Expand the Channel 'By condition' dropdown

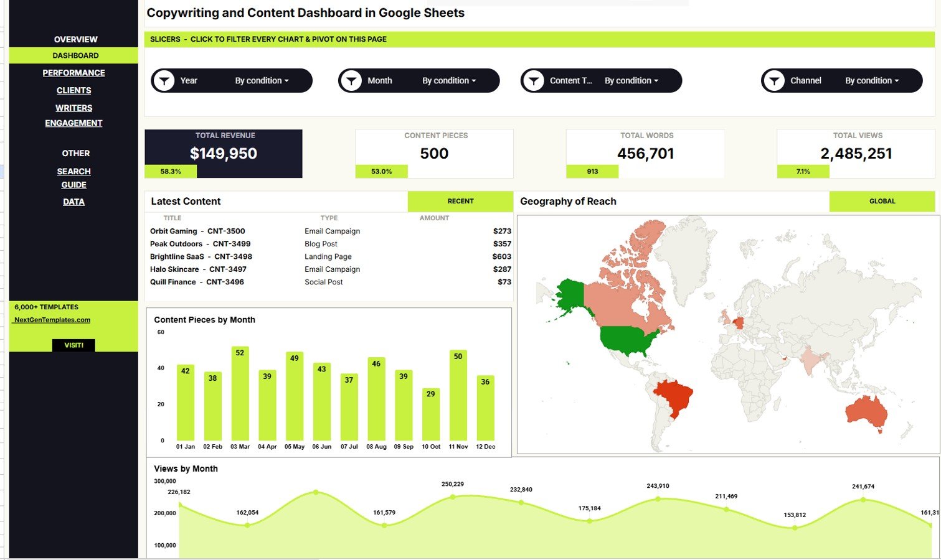872,81
